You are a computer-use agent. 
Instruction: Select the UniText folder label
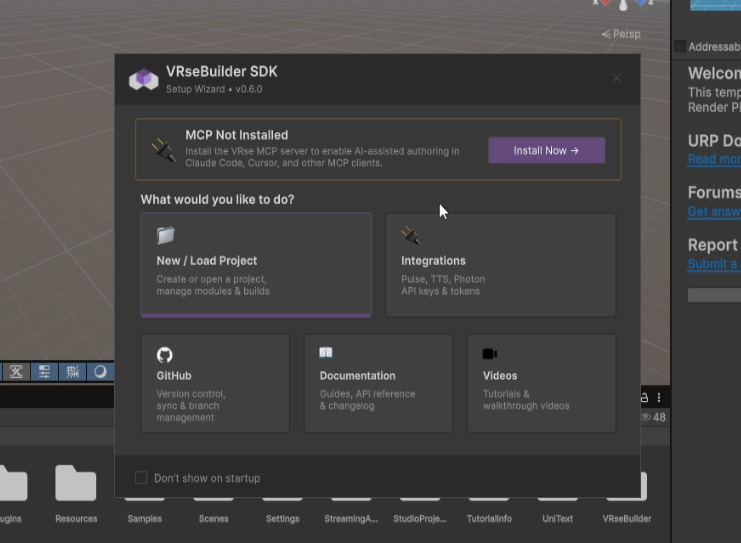(558, 518)
